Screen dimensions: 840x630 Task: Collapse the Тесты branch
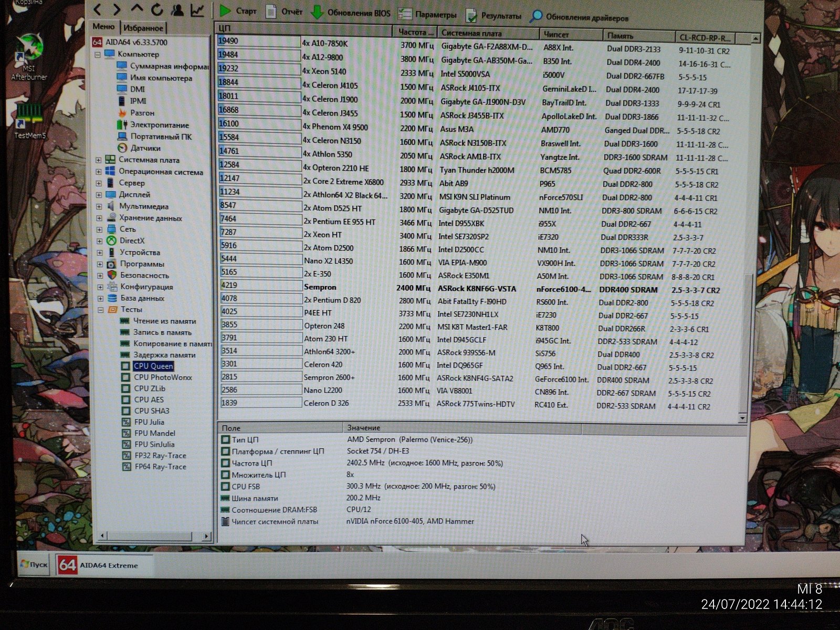point(100,310)
